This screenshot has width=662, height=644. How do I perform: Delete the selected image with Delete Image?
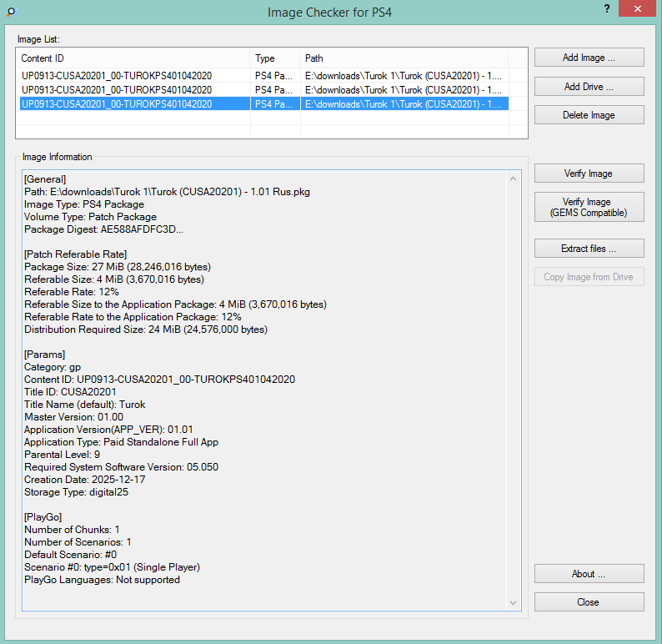[x=589, y=115]
